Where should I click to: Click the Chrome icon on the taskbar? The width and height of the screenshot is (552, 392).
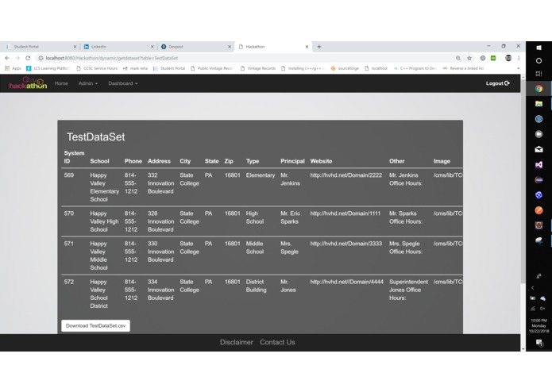(538, 89)
